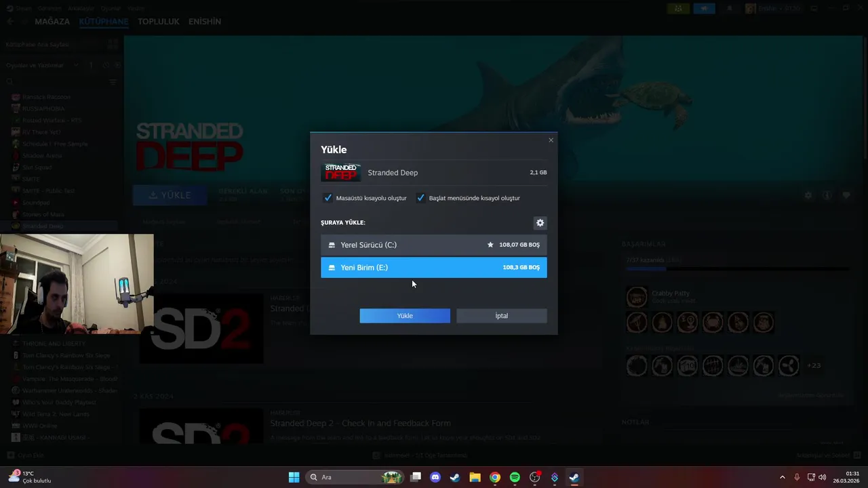Open install folder settings gear icon
Image resolution: width=868 pixels, height=488 pixels.
click(x=540, y=222)
